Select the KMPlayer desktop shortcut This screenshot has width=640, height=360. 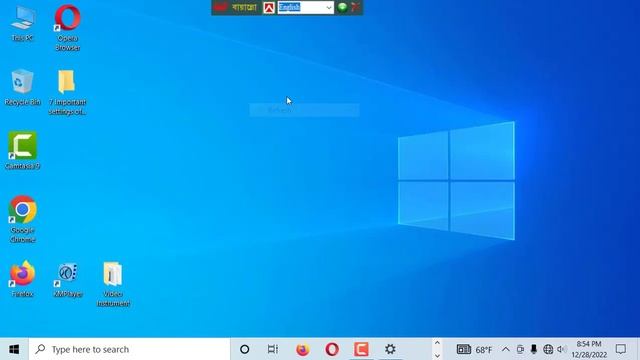(x=68, y=280)
